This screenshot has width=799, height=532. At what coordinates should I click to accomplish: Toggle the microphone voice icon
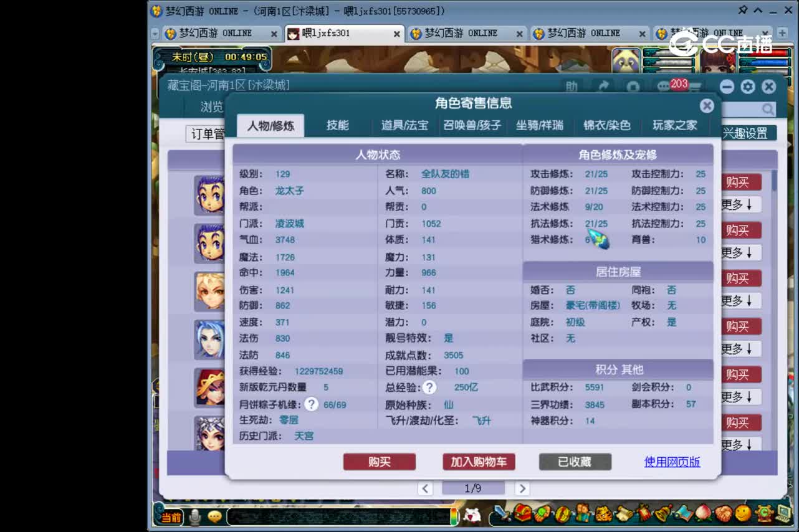[195, 516]
